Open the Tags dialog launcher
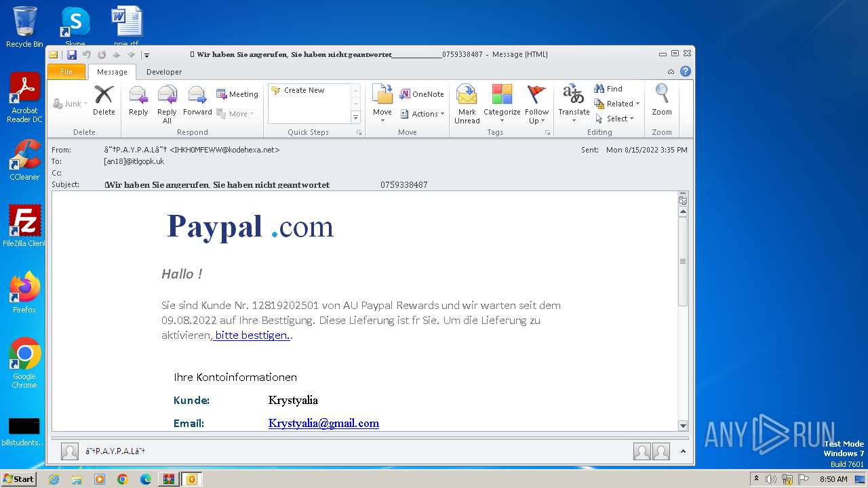The image size is (868, 488). (x=547, y=133)
